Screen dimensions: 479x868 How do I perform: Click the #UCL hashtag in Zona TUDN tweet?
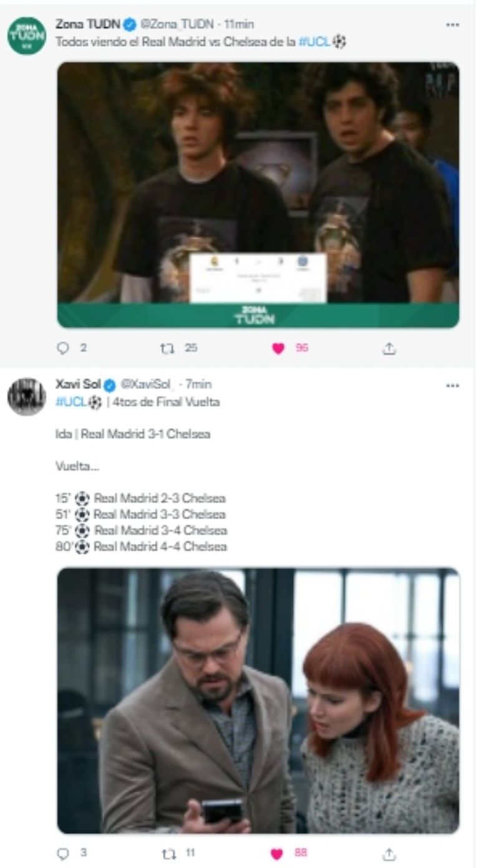point(314,42)
